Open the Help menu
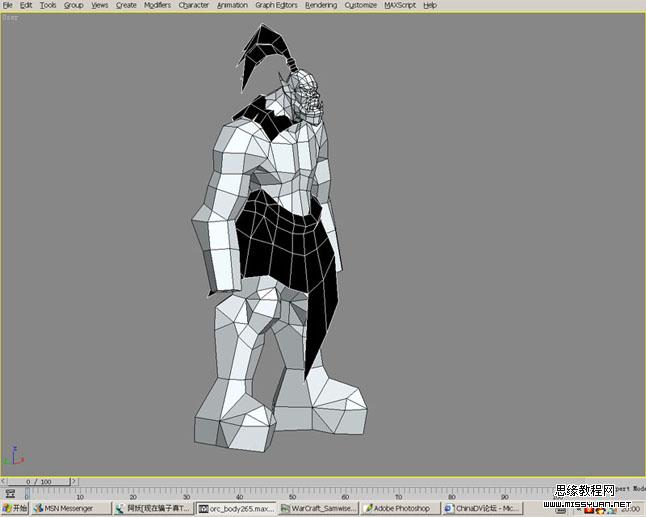The width and height of the screenshot is (646, 517). [430, 5]
